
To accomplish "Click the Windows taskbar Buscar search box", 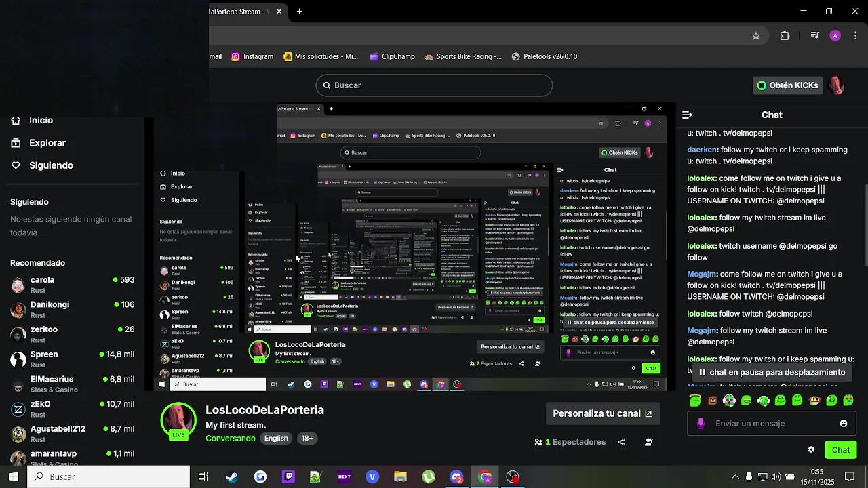I will 108,477.
